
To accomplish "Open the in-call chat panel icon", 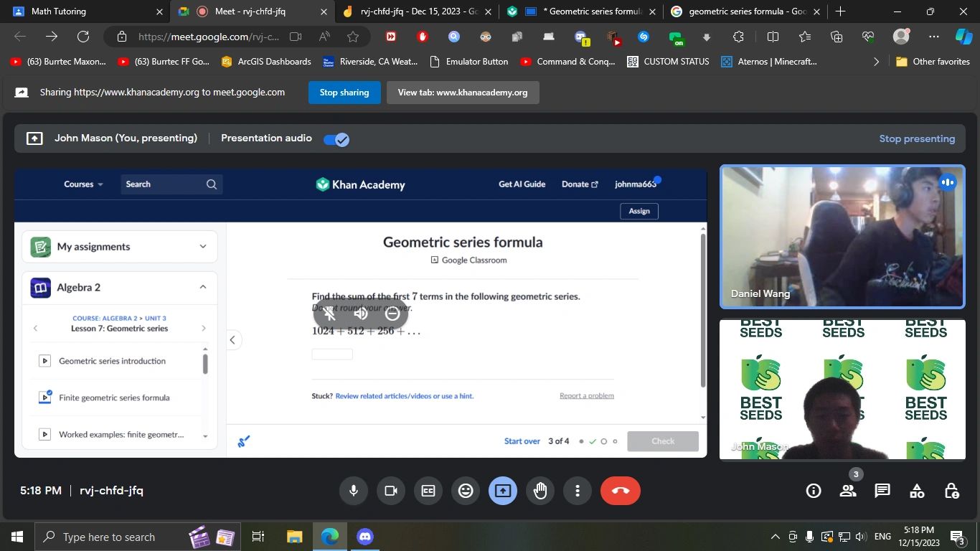I will [882, 491].
